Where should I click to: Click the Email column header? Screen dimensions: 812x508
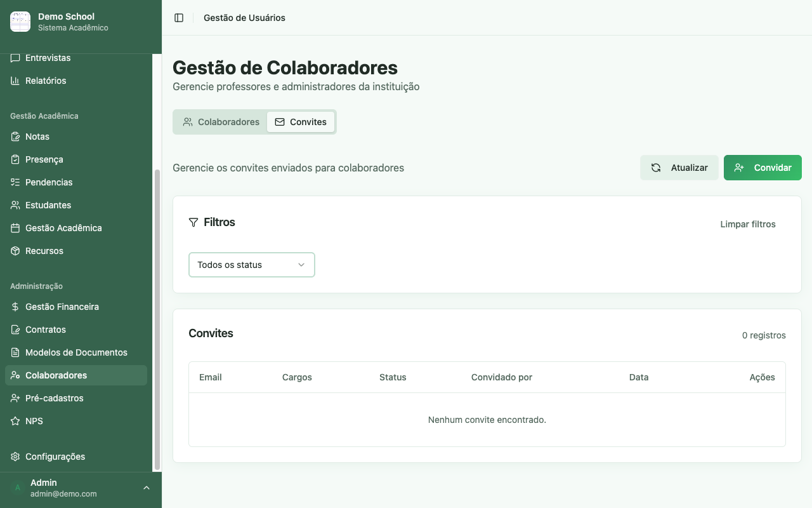211,377
